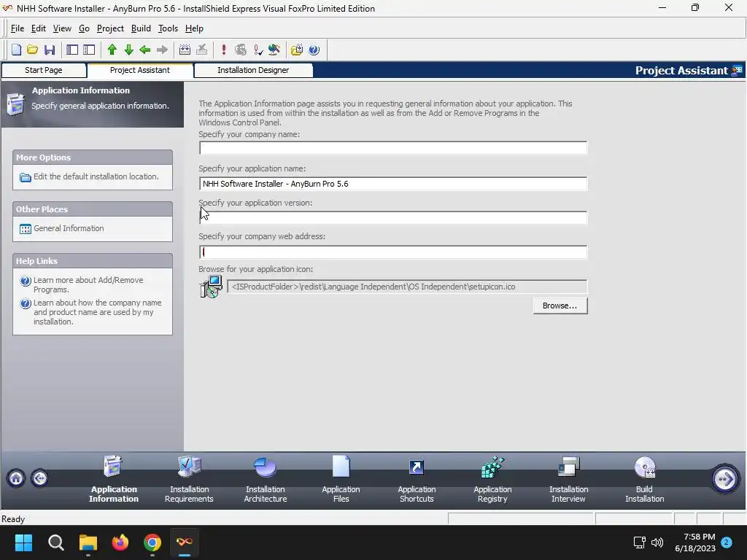Click the volume icon in system tray
Screen dimensions: 747x560
click(657, 542)
